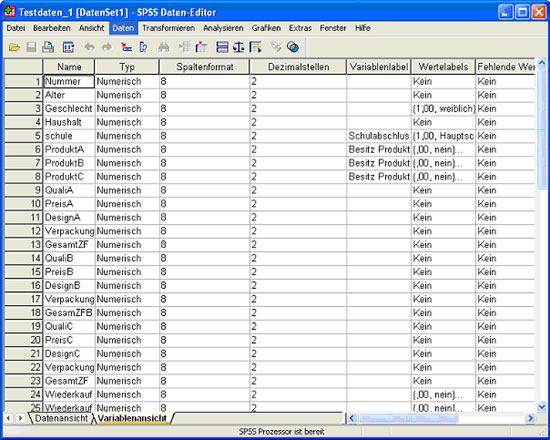The height and width of the screenshot is (440, 550).
Task: Switch to the Datenansicht tab
Action: [x=61, y=418]
